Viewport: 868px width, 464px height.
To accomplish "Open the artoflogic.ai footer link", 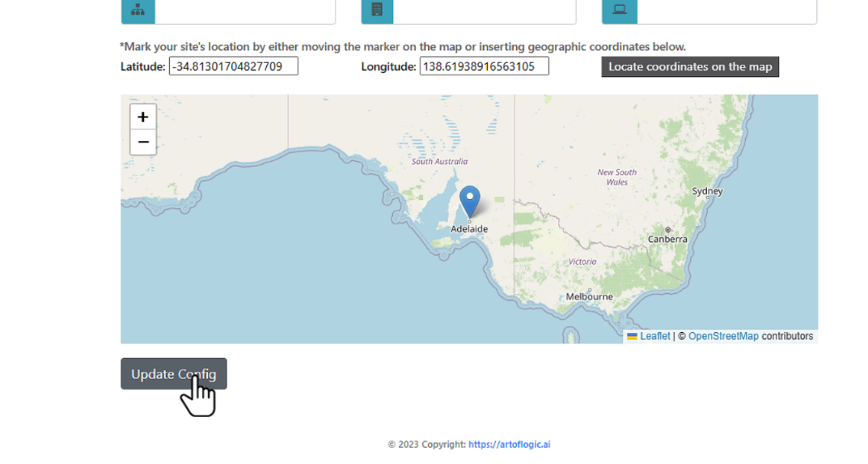I will click(x=509, y=445).
